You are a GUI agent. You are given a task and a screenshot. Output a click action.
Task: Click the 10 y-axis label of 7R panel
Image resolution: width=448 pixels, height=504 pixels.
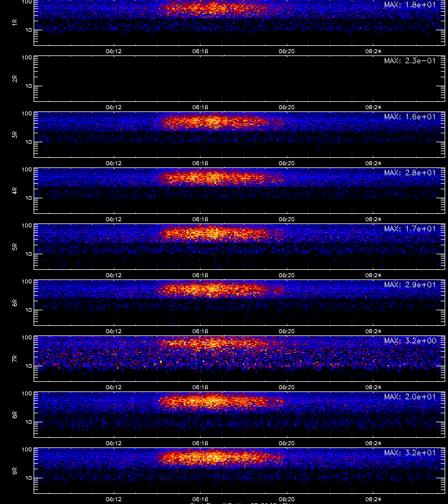(29, 366)
